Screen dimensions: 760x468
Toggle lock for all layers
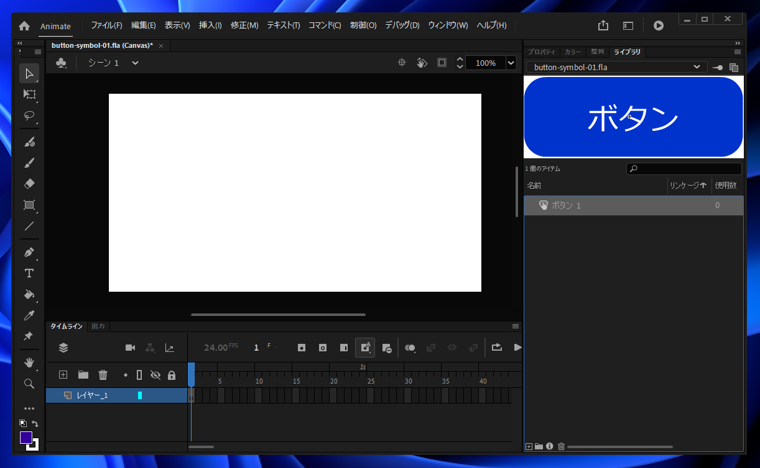[172, 375]
